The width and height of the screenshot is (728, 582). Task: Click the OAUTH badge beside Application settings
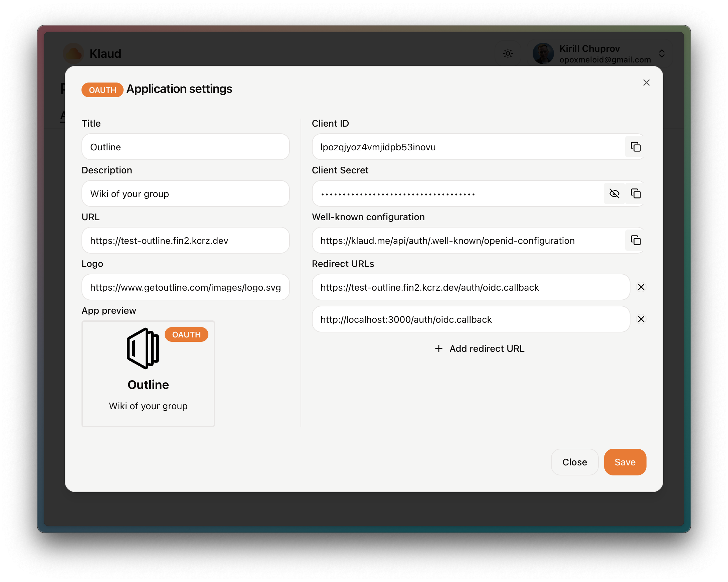[x=102, y=90]
